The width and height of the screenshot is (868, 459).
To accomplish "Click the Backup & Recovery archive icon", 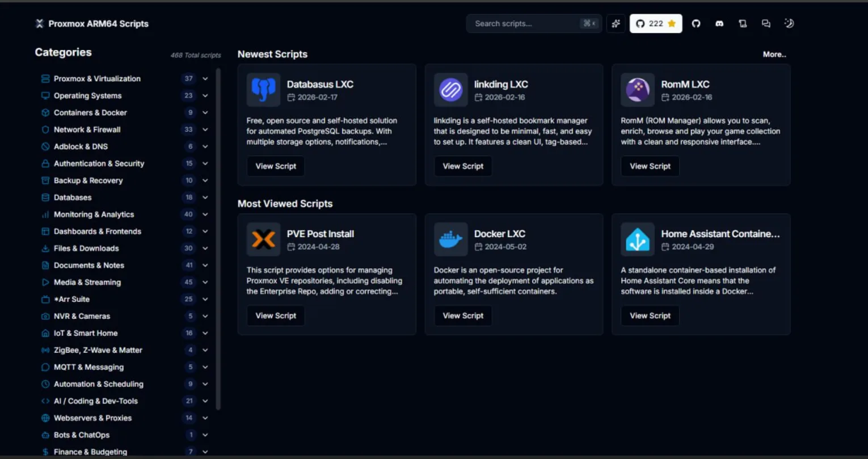I will click(x=45, y=180).
